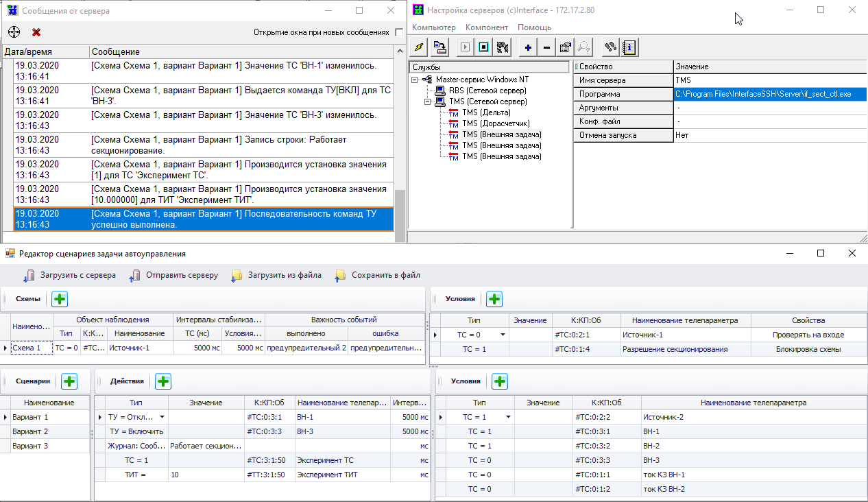This screenshot has height=502, width=868.
Task: Click the blue minus remove component icon
Action: 546,47
